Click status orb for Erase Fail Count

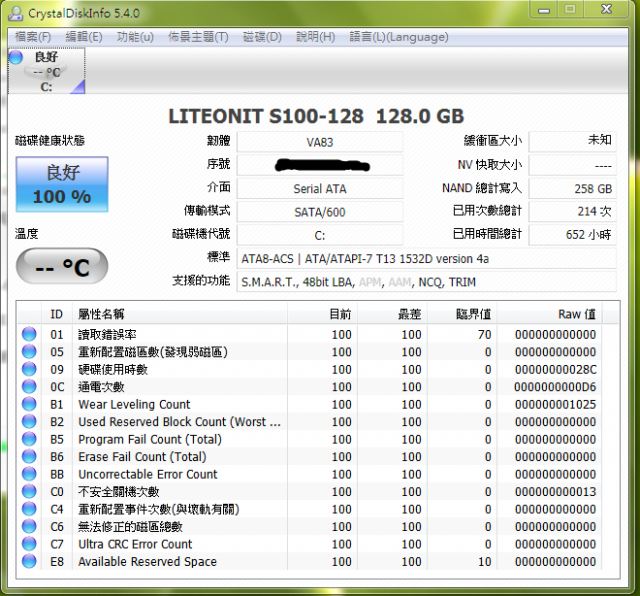[x=29, y=456]
